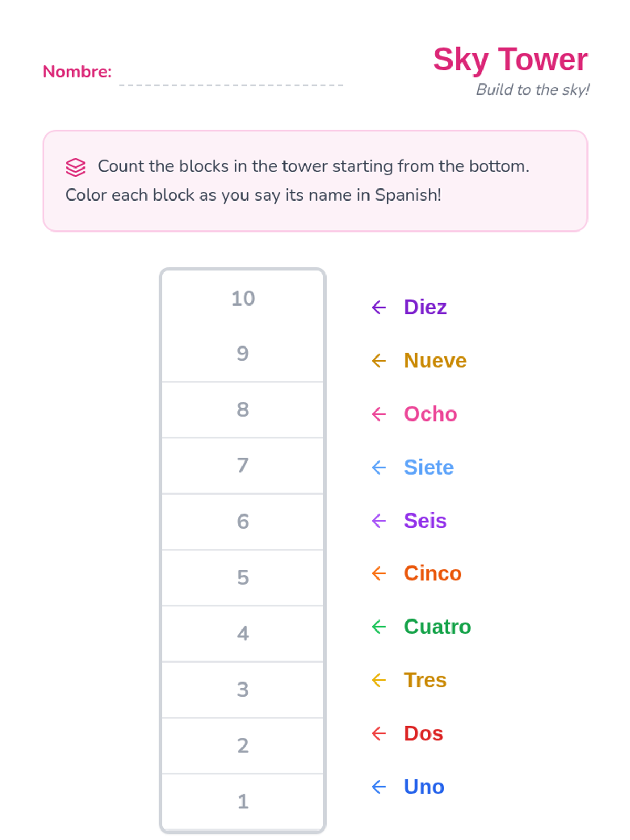Click the Nombre name line field
Screen dimensions: 630x840
point(231,76)
